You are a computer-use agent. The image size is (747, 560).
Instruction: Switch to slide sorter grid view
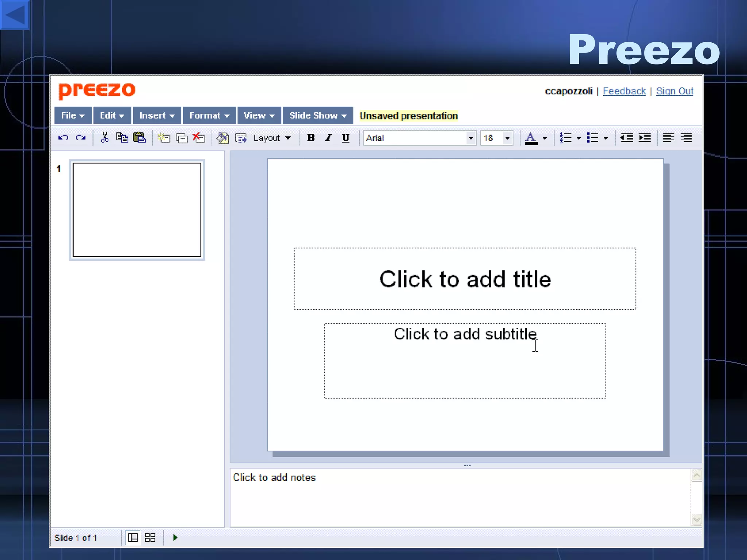point(150,538)
